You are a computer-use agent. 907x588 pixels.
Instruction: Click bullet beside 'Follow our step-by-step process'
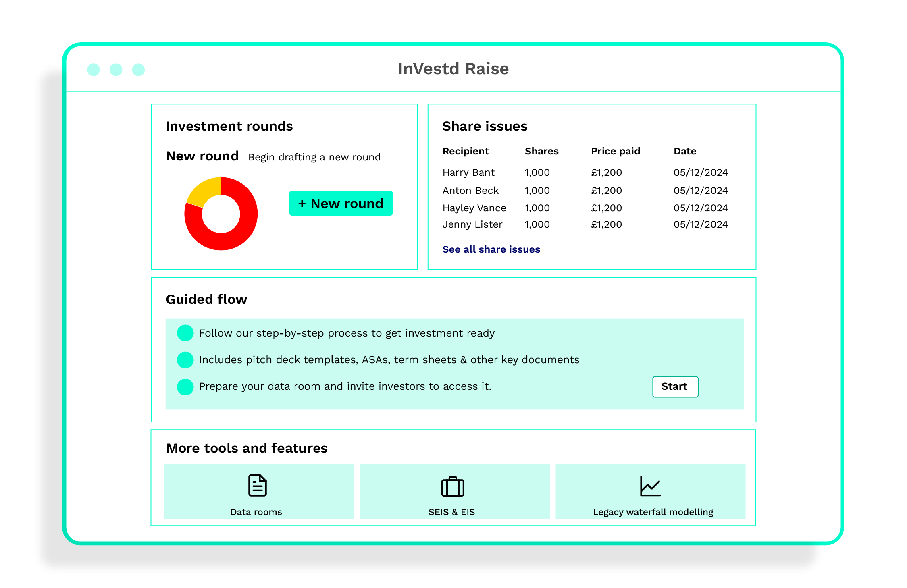[x=185, y=333]
